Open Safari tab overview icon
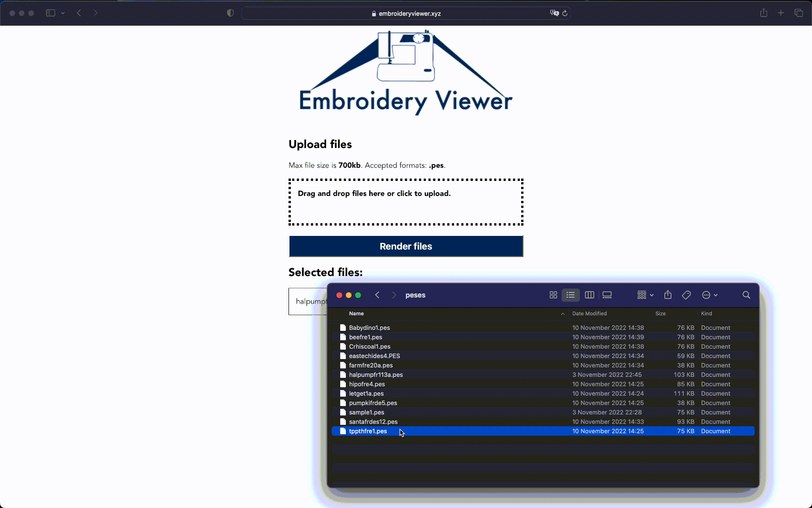Image resolution: width=812 pixels, height=508 pixels. click(799, 13)
